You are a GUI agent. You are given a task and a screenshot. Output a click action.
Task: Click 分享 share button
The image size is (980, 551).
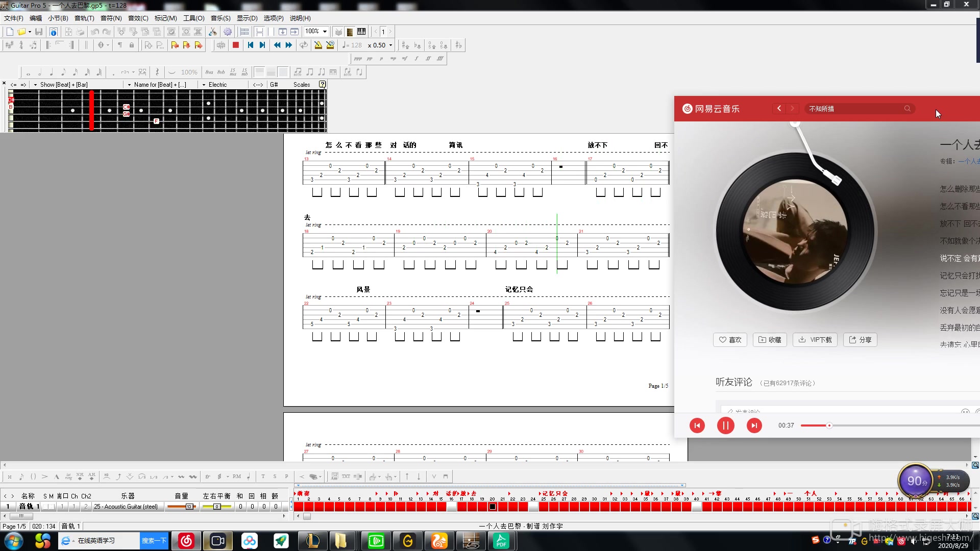860,340
